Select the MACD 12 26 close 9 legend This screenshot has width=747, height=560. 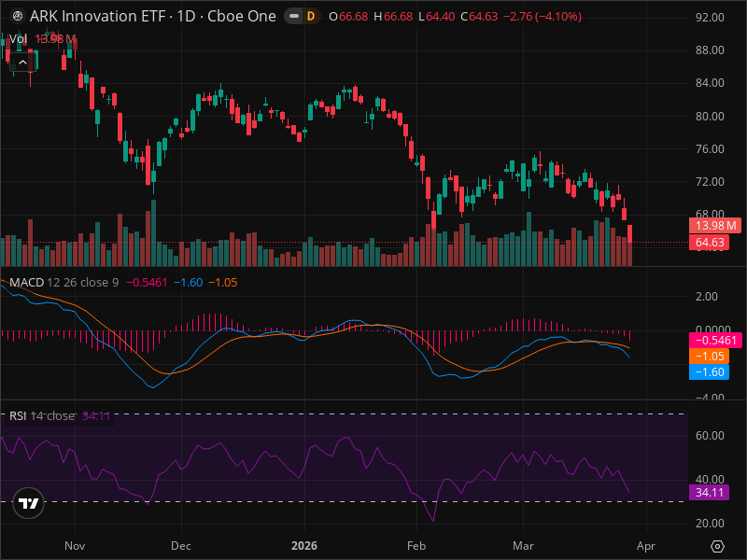tap(63, 283)
